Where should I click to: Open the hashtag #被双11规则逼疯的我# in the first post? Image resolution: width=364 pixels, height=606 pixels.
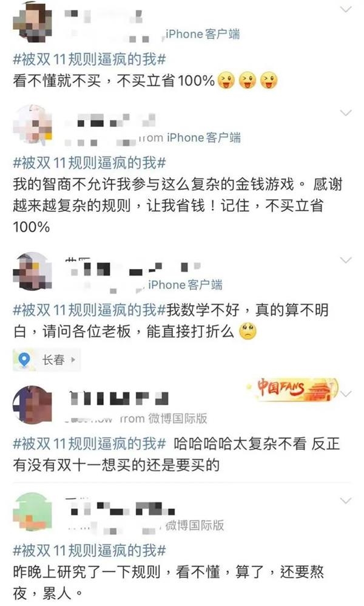(89, 60)
